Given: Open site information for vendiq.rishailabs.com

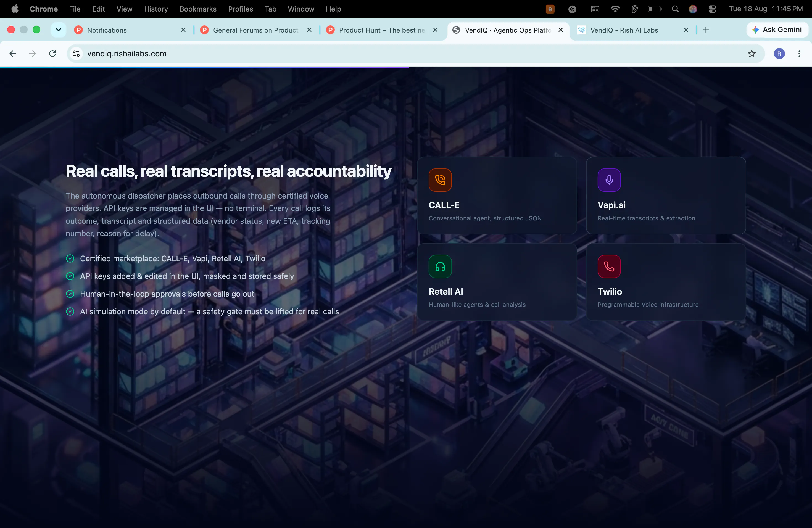Looking at the screenshot, I should coord(76,54).
